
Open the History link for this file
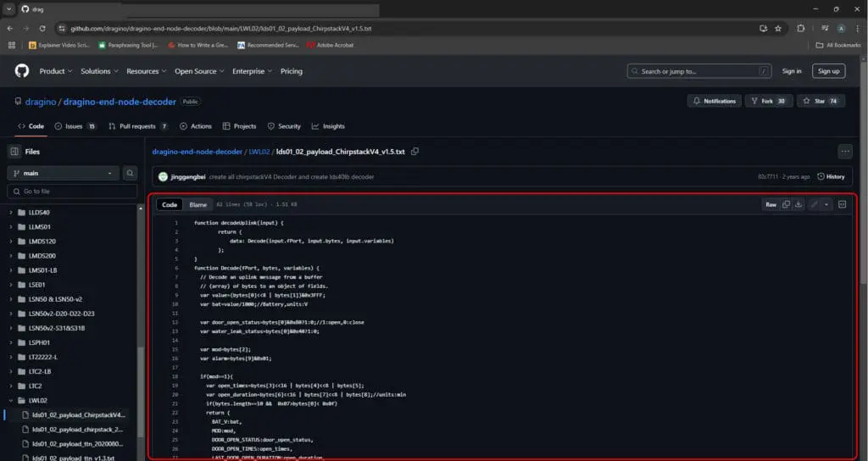[831, 176]
